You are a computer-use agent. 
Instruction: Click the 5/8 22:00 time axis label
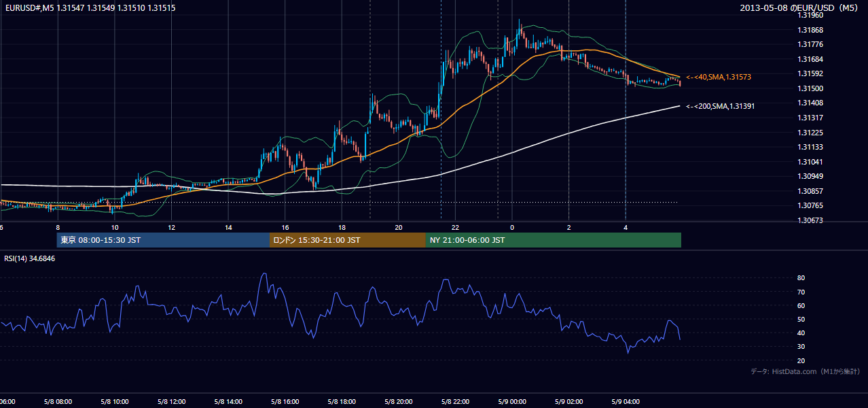coord(454,402)
